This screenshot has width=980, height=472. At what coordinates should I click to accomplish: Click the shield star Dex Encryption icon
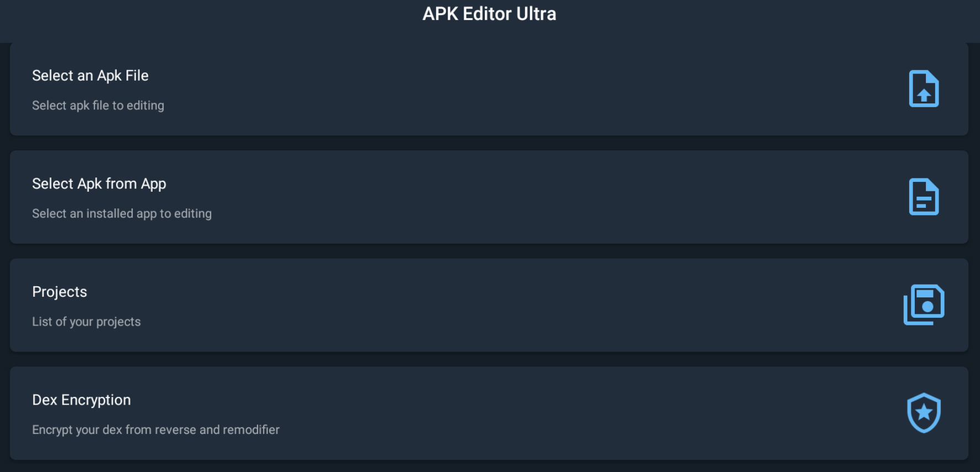pyautogui.click(x=924, y=413)
